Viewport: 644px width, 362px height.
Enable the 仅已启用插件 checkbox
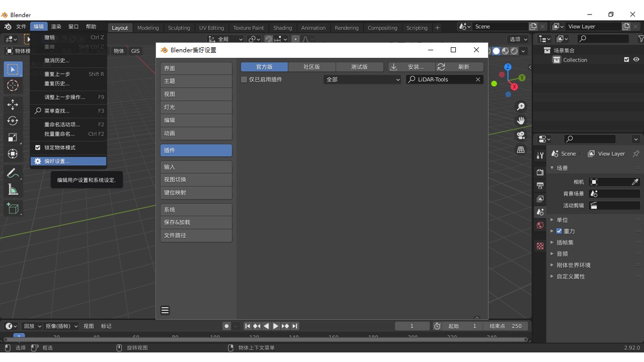(x=244, y=79)
